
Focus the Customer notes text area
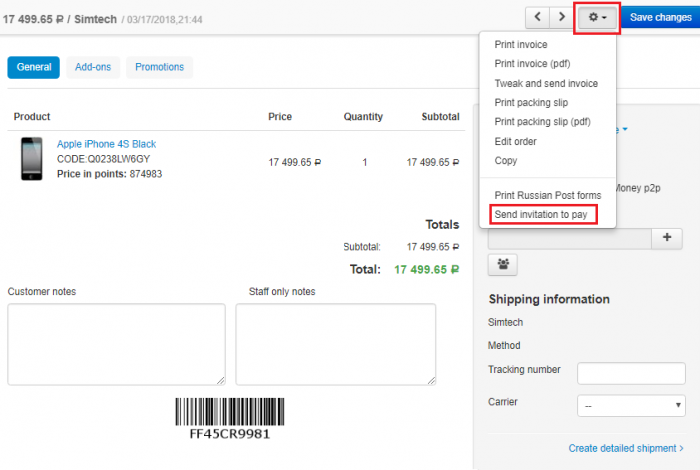pos(117,344)
